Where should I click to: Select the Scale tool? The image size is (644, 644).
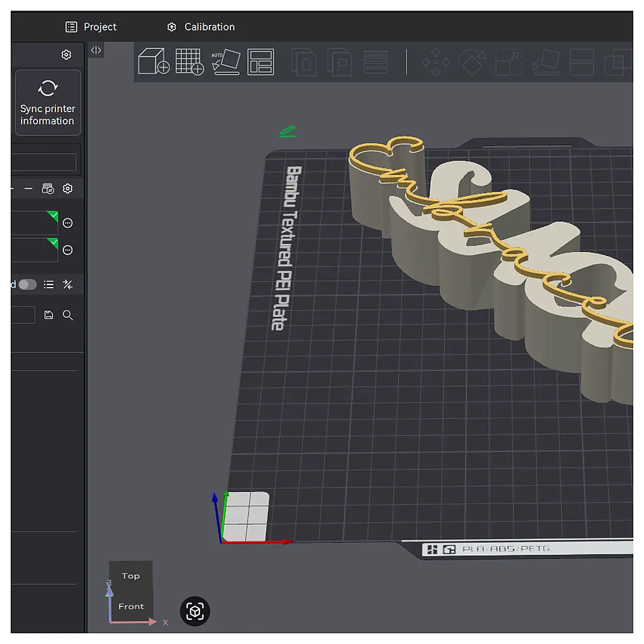[509, 62]
